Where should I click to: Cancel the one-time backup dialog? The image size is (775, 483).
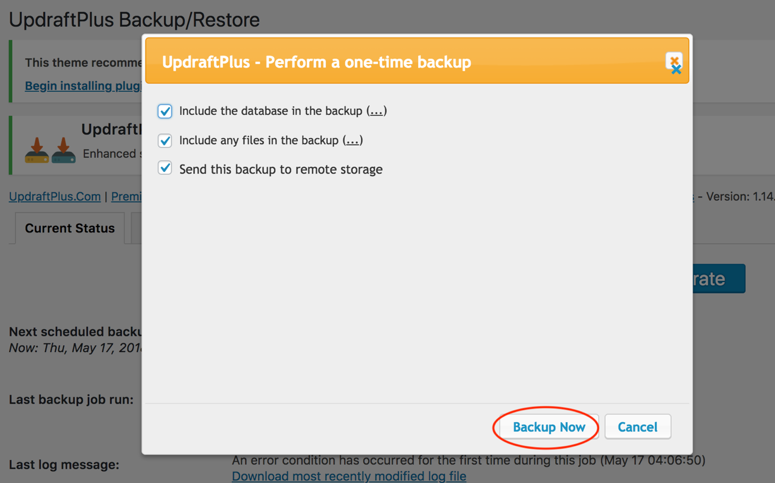point(638,427)
